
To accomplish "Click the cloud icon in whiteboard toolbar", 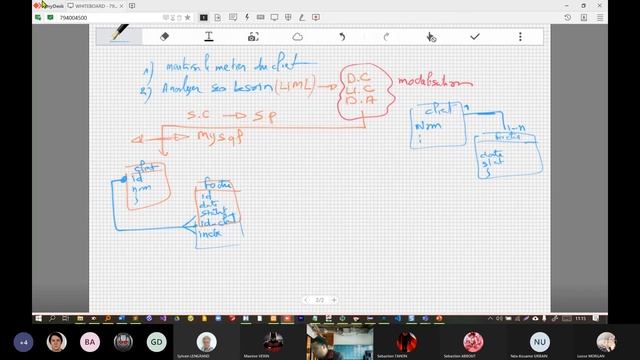I will (298, 37).
